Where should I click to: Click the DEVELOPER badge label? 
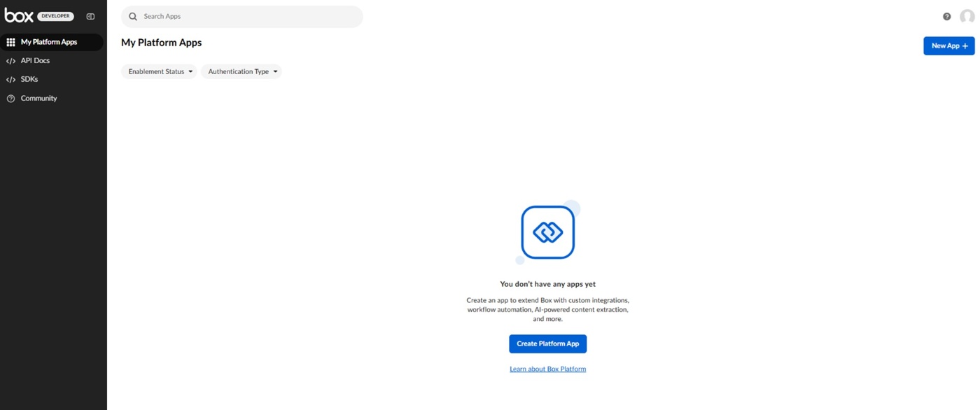pos(55,16)
